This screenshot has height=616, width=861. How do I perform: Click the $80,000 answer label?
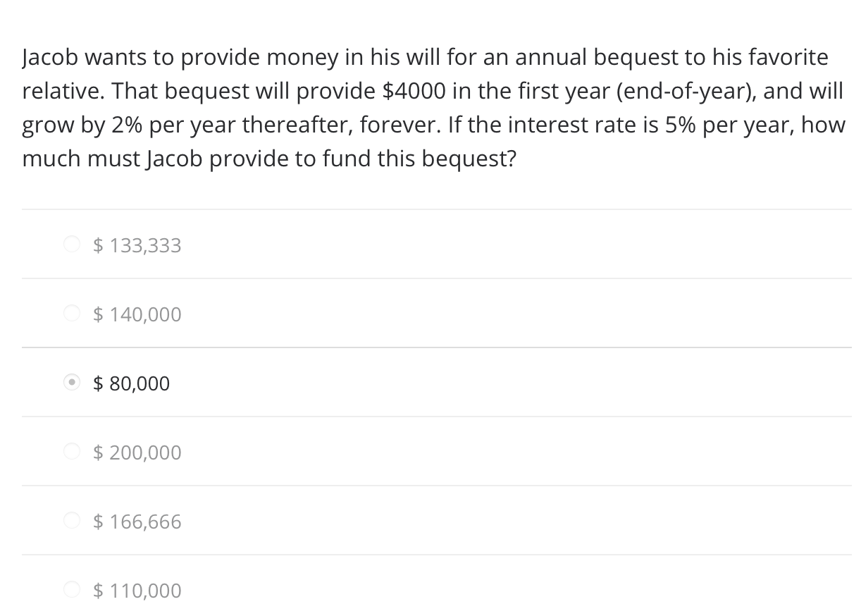pos(130,383)
